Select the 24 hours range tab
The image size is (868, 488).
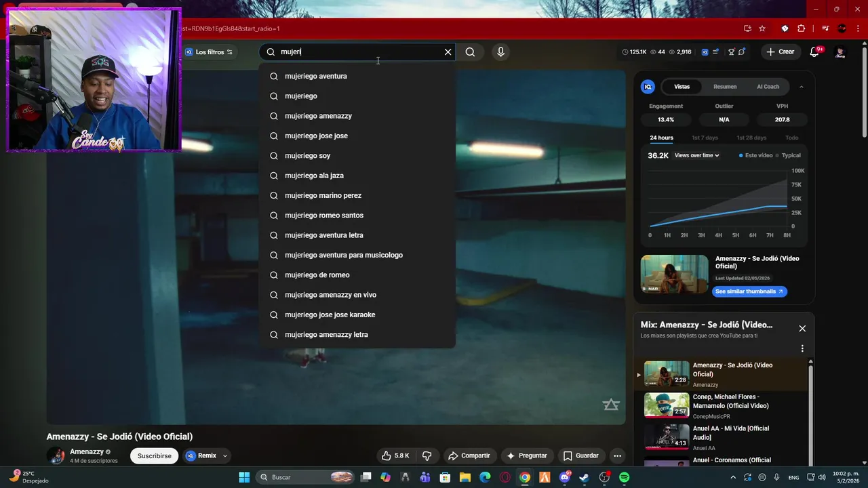point(661,138)
